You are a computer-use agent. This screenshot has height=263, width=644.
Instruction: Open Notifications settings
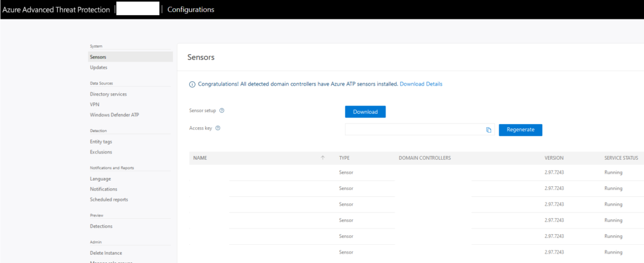coord(104,189)
